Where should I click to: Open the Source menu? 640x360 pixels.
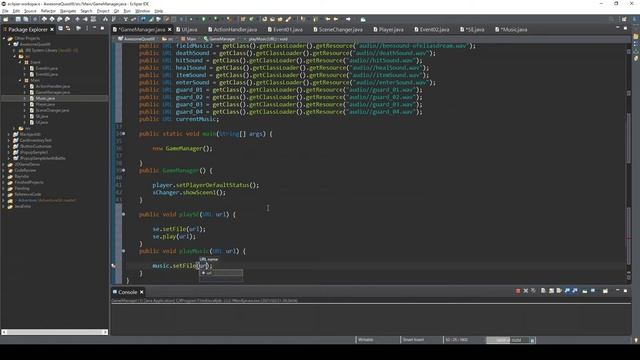point(30,11)
